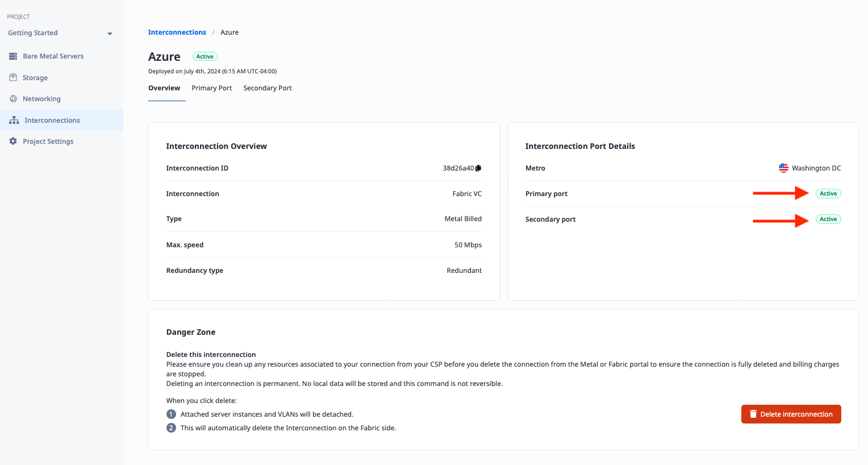Click the Primary port Active status badge
The height and width of the screenshot is (465, 868).
point(828,194)
